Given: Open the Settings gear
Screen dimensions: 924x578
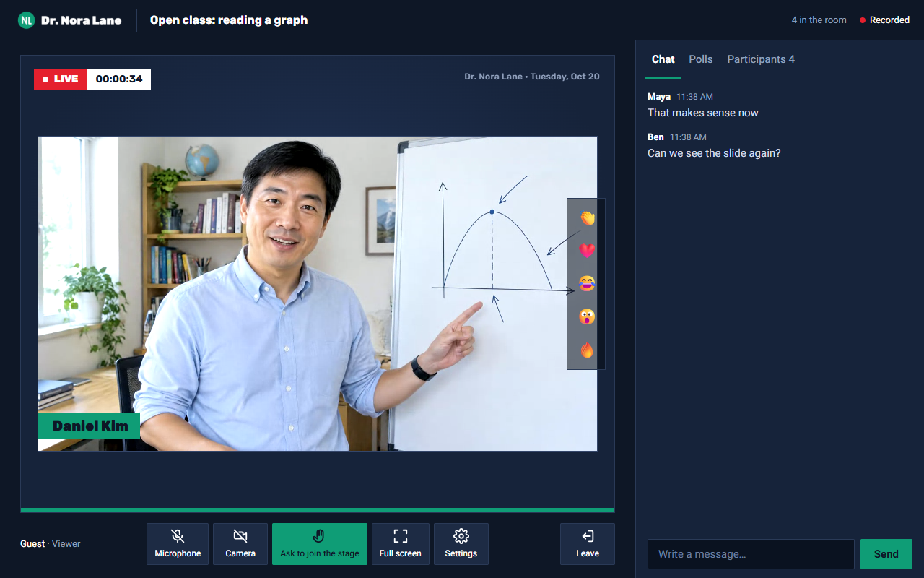Looking at the screenshot, I should click(x=461, y=544).
